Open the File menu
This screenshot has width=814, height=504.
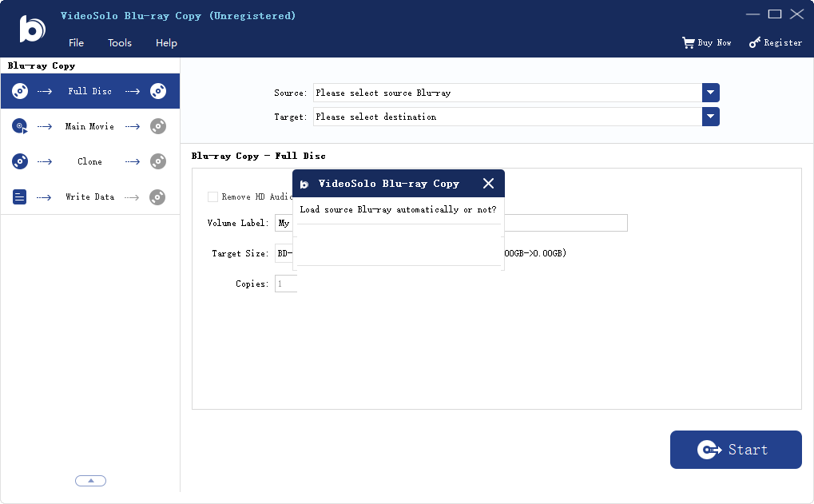[x=76, y=43]
